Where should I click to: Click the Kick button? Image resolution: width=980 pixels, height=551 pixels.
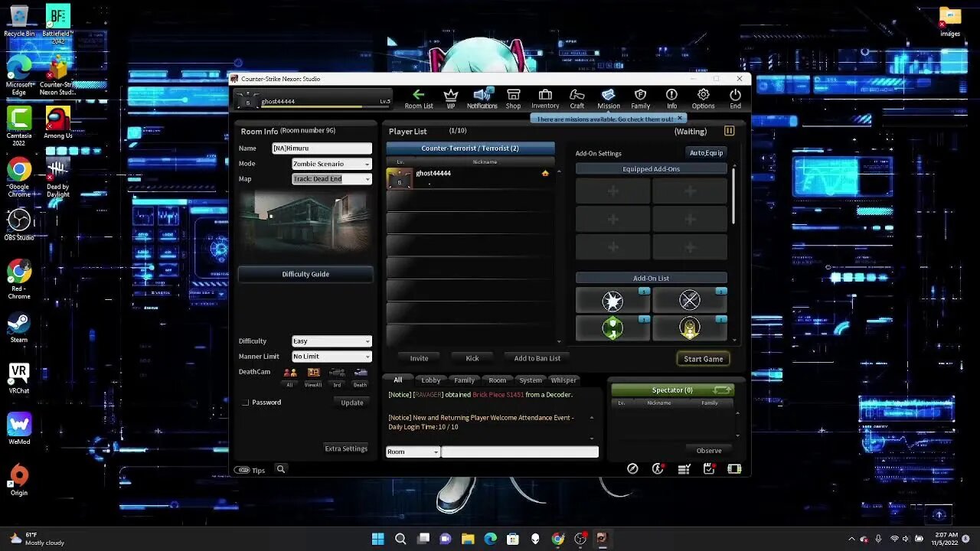(x=472, y=358)
